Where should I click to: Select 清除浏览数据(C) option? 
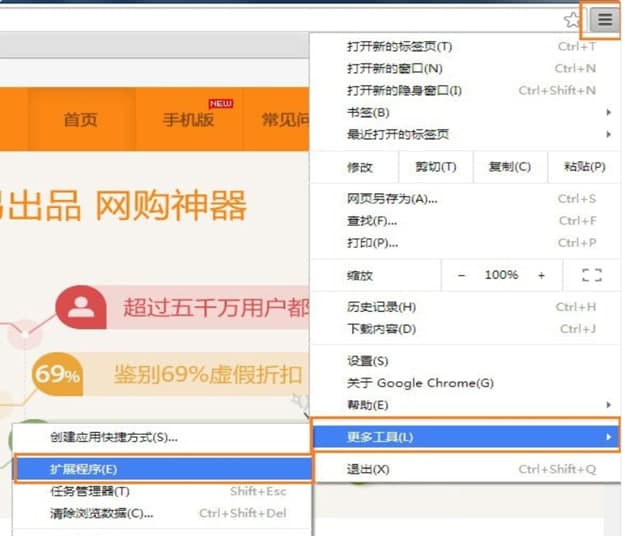click(x=102, y=513)
